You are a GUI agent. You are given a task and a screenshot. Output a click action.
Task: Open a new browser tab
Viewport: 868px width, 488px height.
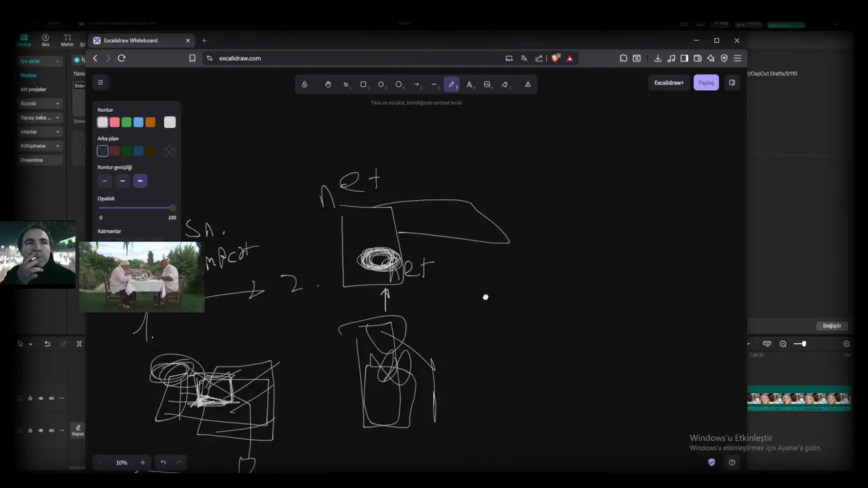204,41
